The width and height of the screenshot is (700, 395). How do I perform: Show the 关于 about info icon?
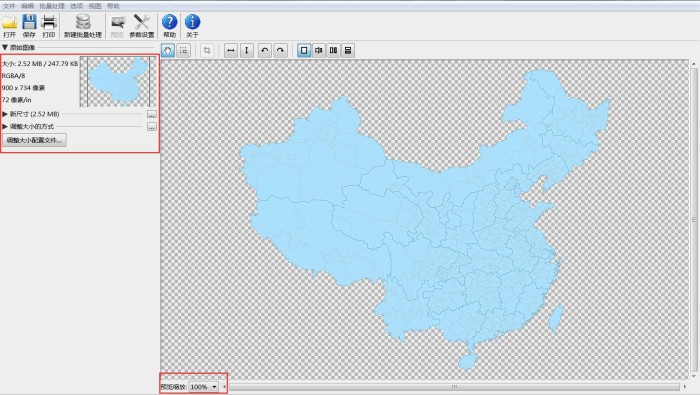click(192, 25)
